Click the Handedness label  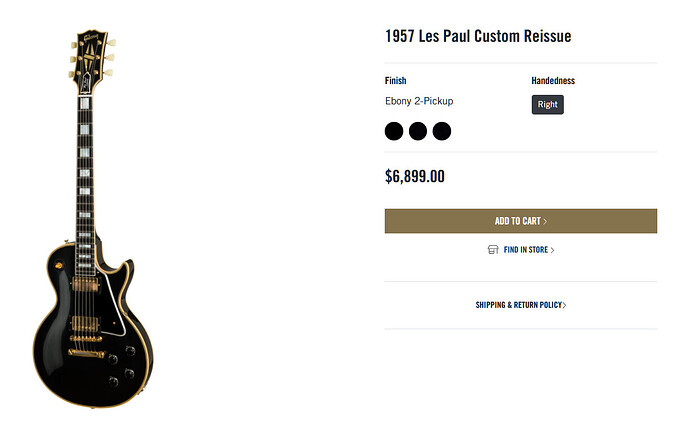click(553, 81)
